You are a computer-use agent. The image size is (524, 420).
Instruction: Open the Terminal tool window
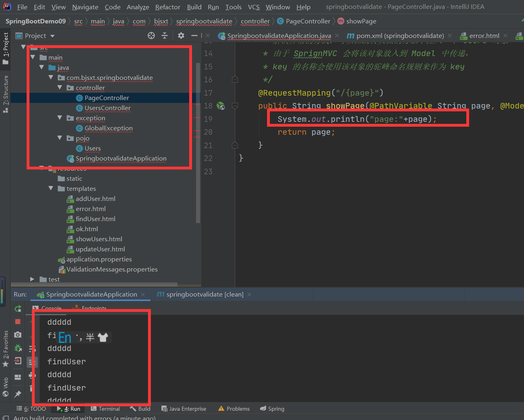pos(105,409)
